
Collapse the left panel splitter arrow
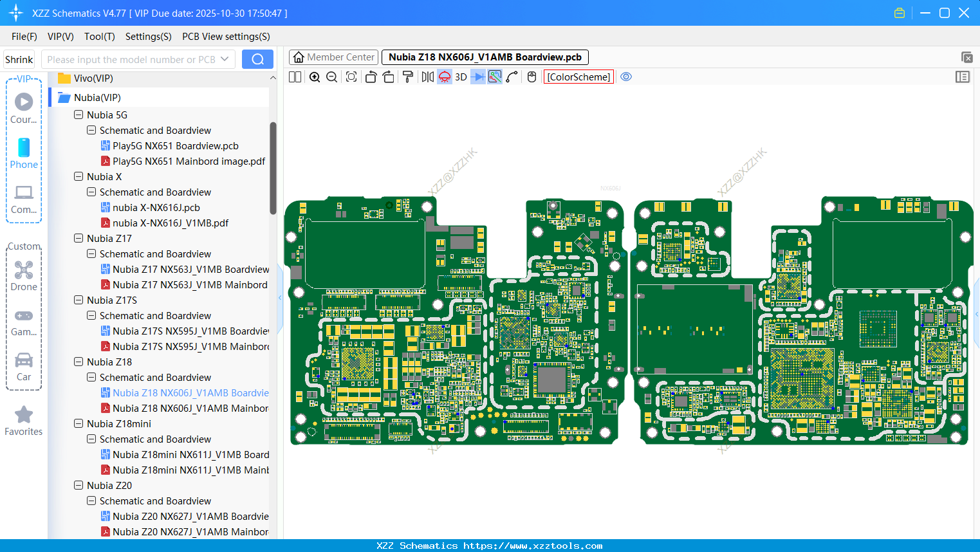(280, 297)
